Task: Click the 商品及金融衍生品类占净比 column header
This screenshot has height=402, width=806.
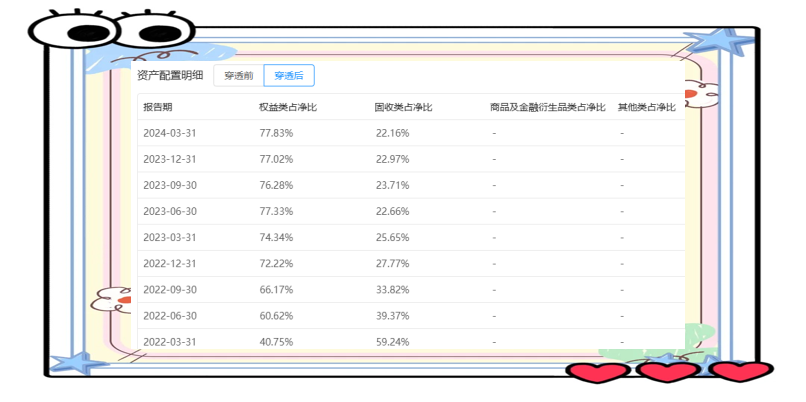Action: (549, 107)
